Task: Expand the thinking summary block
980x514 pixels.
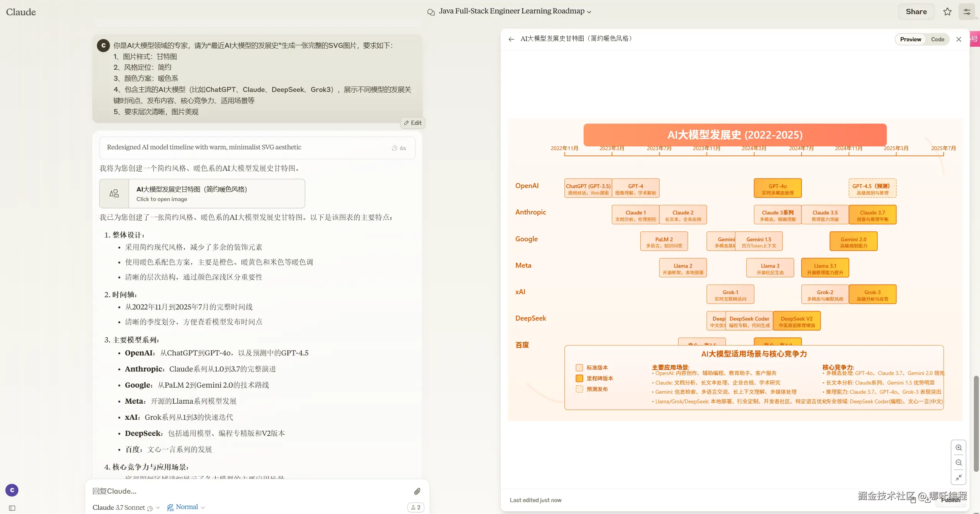Action: [x=257, y=147]
